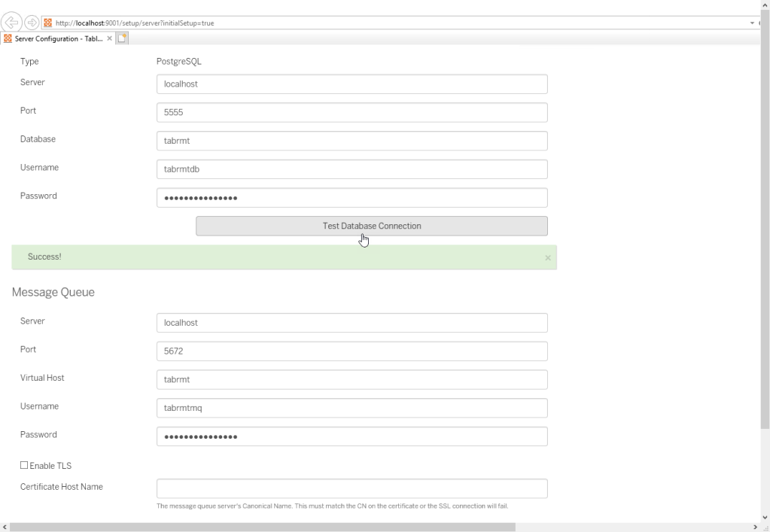
Task: Select the Database name field
Action: click(x=352, y=141)
